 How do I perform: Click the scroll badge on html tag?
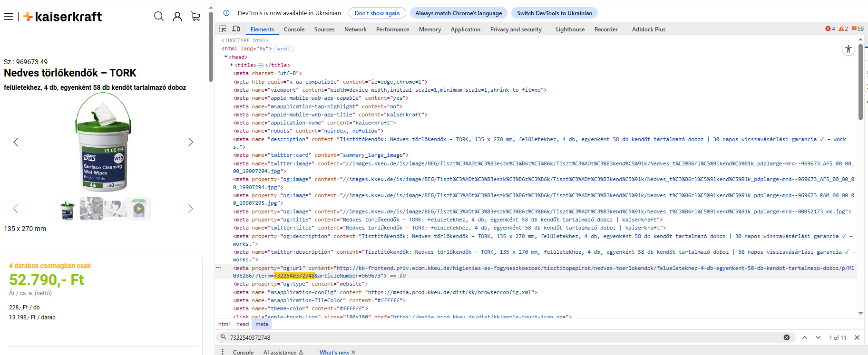[283, 49]
